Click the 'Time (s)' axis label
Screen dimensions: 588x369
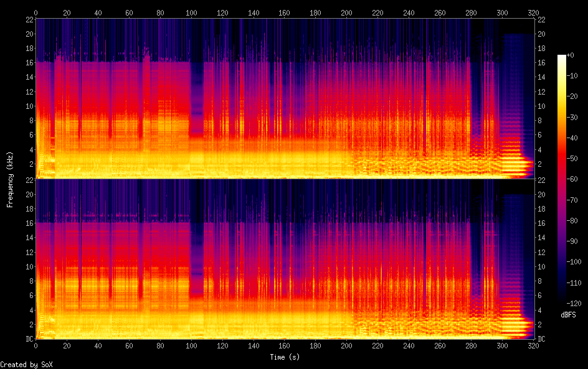(285, 357)
